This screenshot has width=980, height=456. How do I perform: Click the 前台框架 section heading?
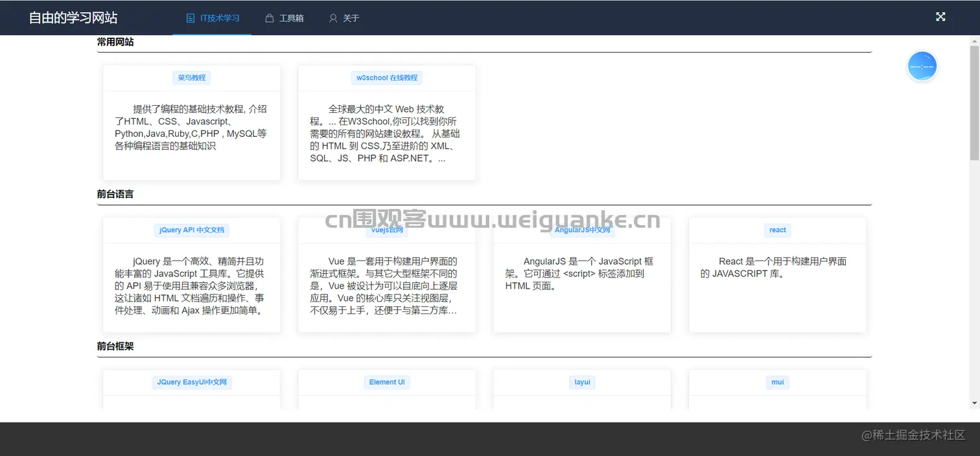click(115, 346)
